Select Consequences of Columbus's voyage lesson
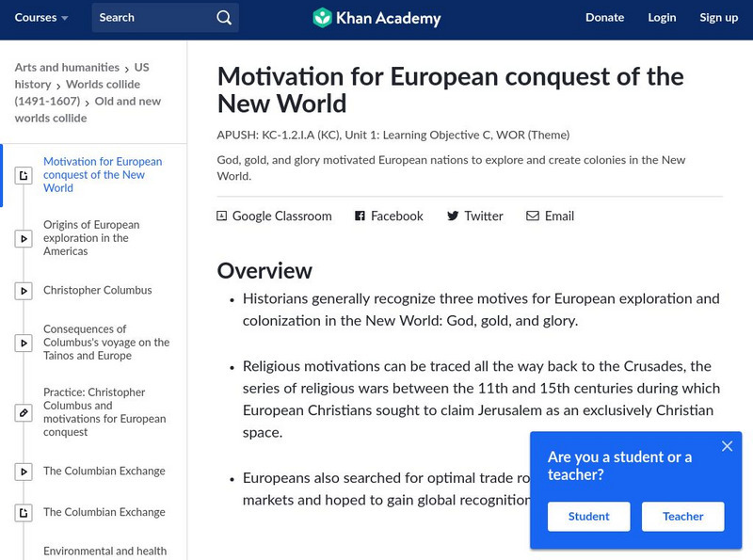Image resolution: width=753 pixels, height=560 pixels. 106,343
